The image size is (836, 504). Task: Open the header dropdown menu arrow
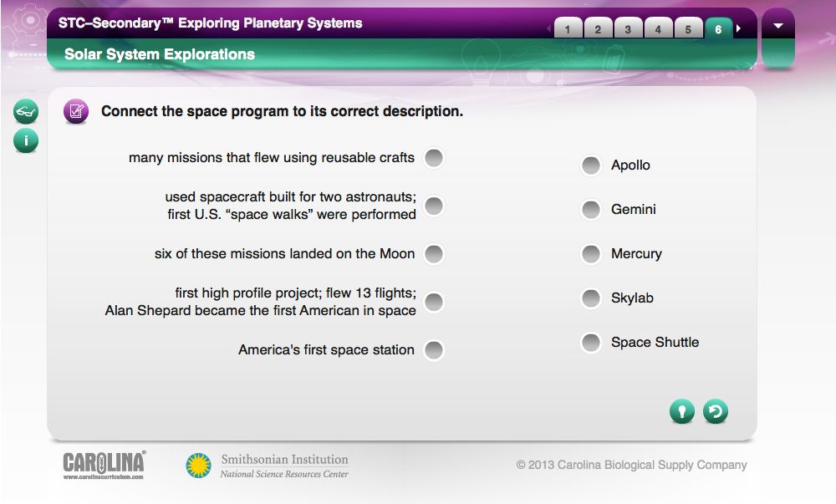click(x=777, y=26)
